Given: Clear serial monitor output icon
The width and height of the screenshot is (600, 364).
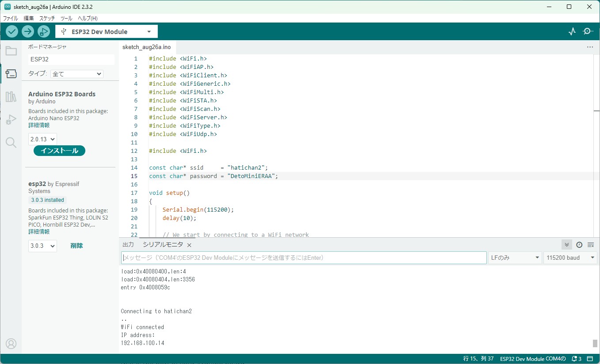Looking at the screenshot, I should click(591, 245).
